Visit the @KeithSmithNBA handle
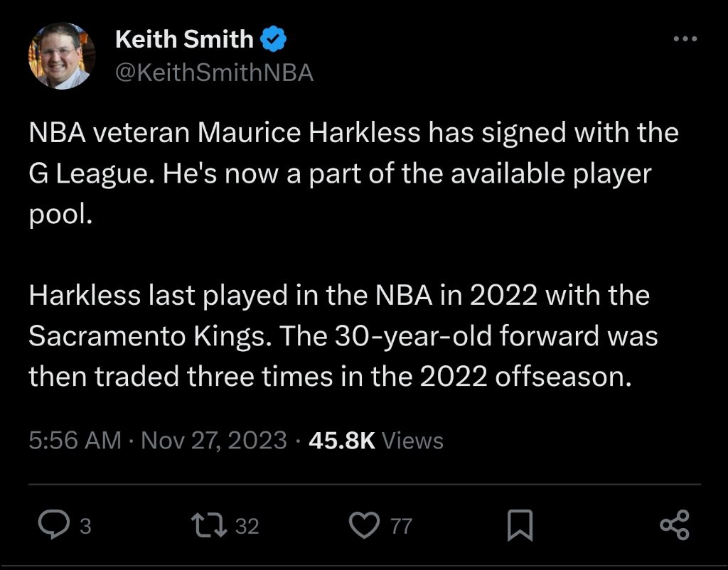The image size is (728, 570). pos(213,73)
